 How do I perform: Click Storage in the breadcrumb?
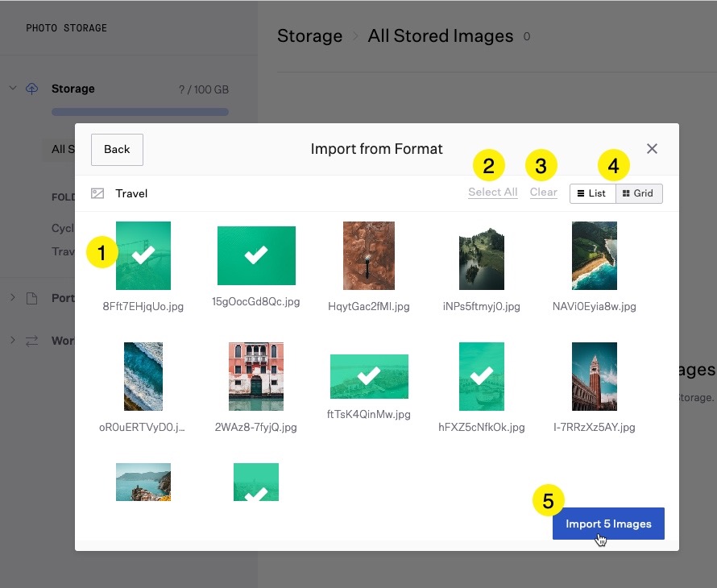tap(309, 36)
